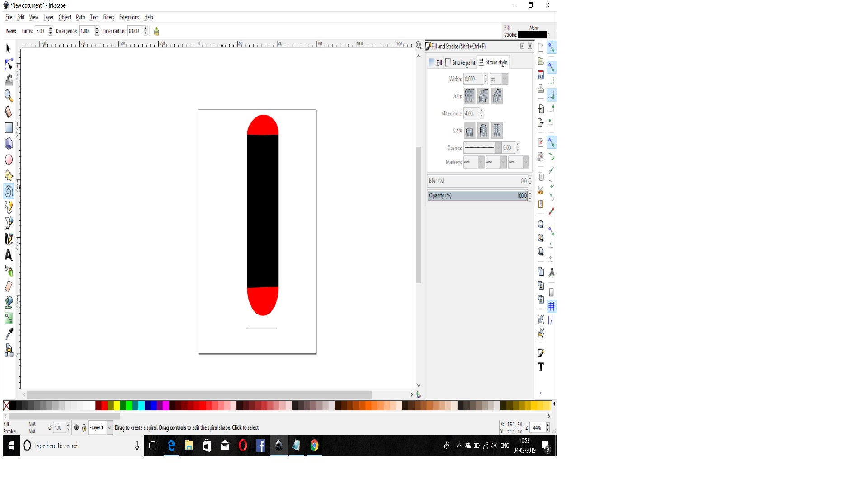Open the Extensions menu
The width and height of the screenshot is (868, 488).
pos(129,17)
